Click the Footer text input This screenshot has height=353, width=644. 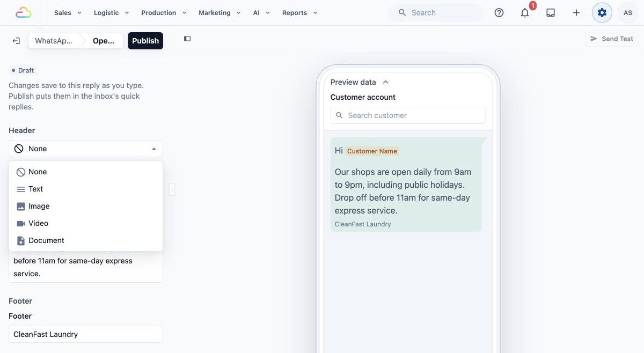click(86, 334)
